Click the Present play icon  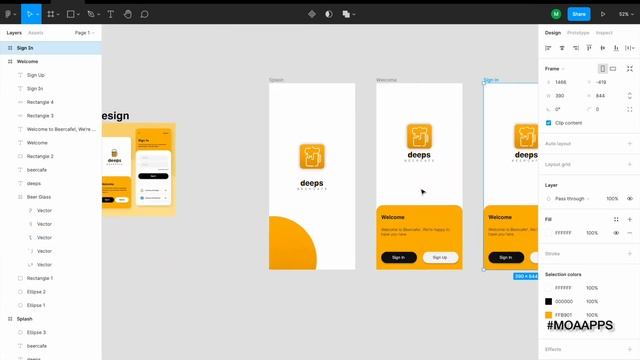pyautogui.click(x=603, y=14)
